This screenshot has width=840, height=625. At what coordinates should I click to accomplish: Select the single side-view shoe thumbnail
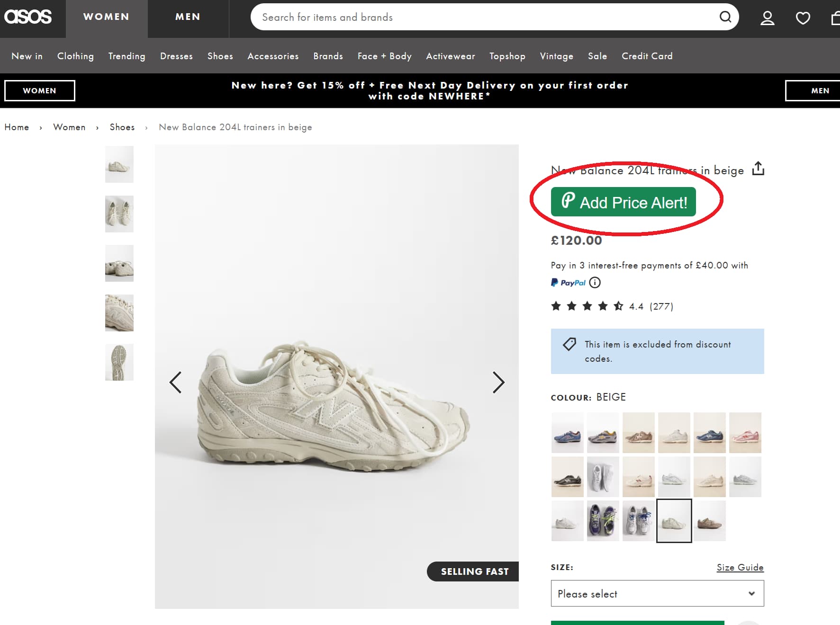click(119, 164)
